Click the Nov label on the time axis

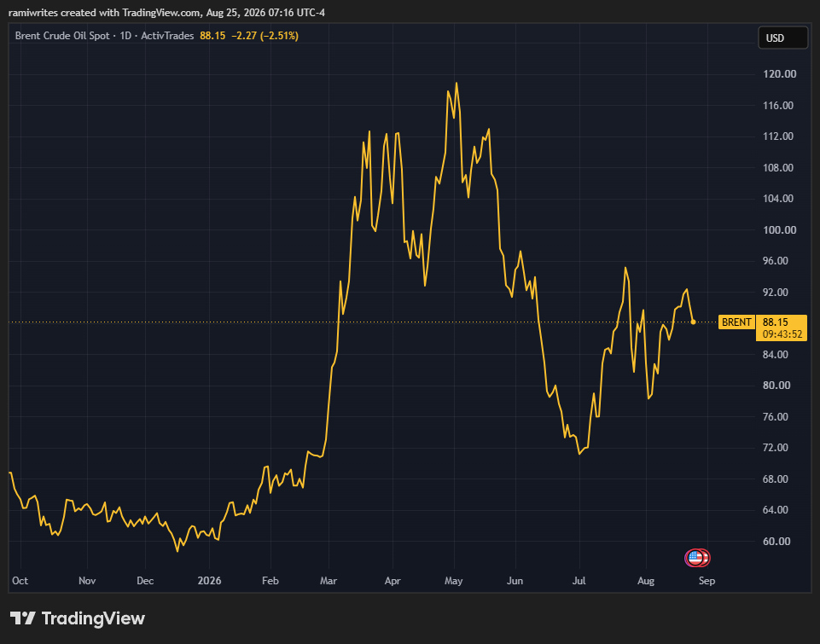coord(87,581)
